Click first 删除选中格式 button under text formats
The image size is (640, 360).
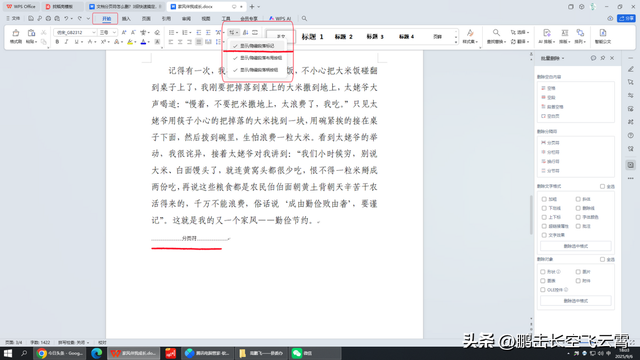[576, 246]
